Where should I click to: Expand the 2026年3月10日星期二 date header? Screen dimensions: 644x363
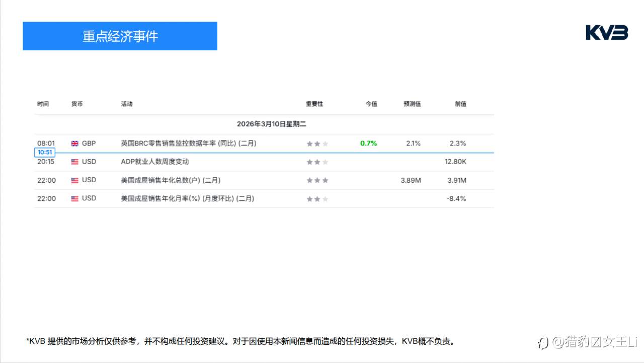[x=273, y=124]
